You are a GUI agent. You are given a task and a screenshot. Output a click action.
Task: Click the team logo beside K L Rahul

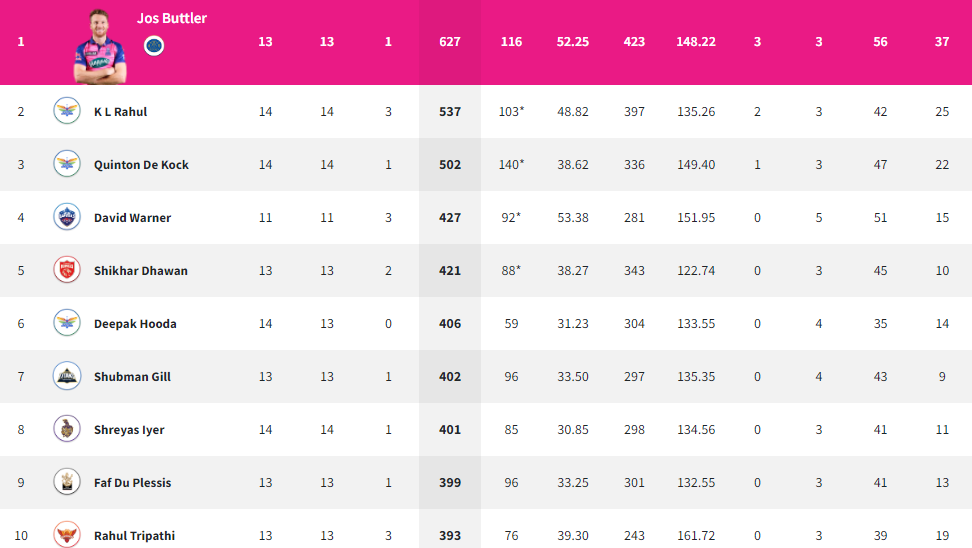coord(67,111)
